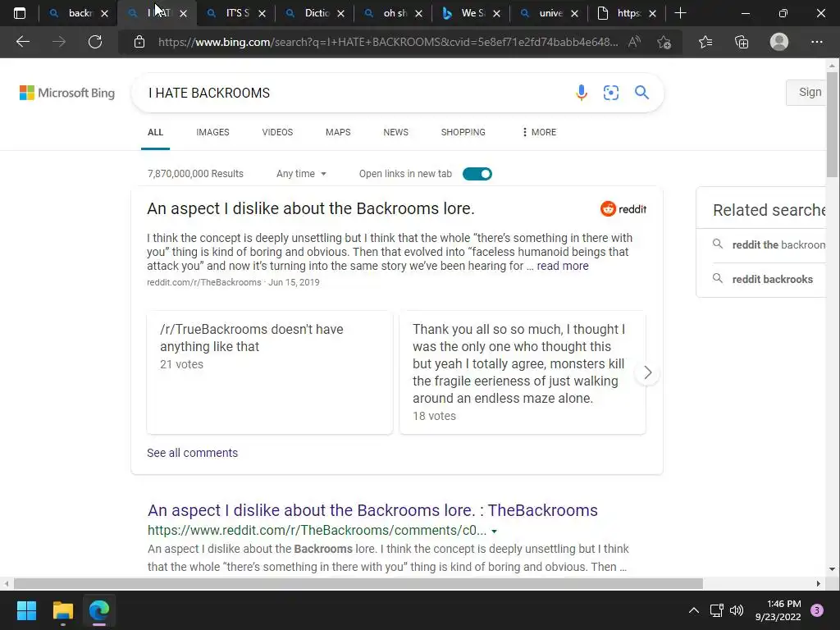Click the answer card title heading

click(x=311, y=208)
